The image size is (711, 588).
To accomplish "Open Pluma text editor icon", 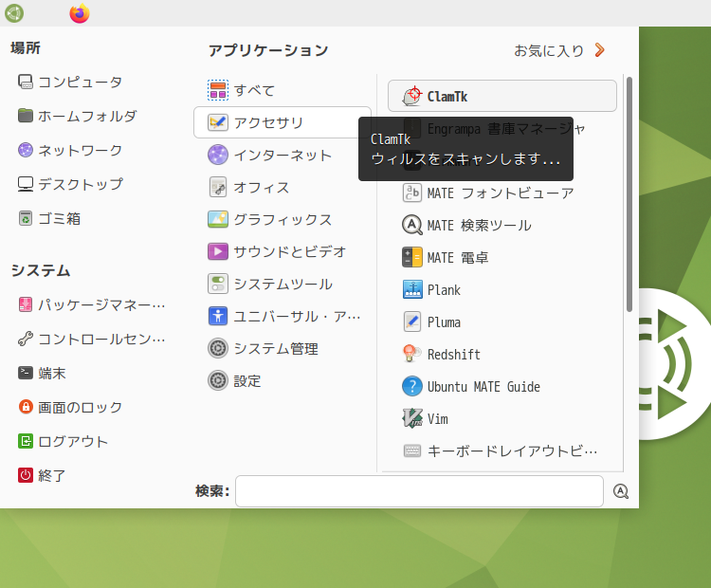I will (412, 322).
